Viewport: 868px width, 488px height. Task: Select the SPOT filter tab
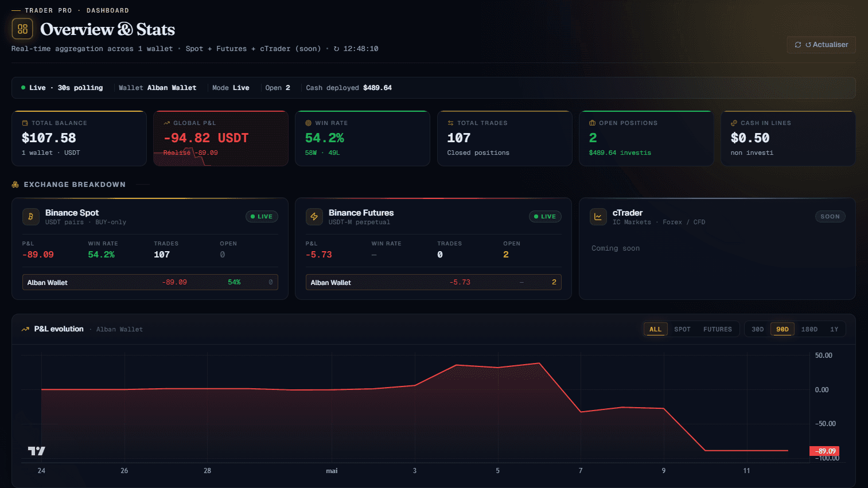point(682,329)
